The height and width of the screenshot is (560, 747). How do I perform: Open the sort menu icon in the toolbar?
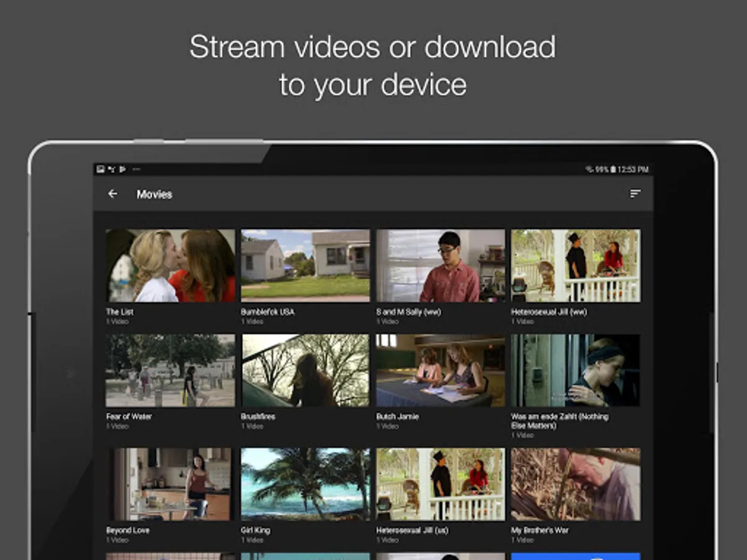tap(635, 194)
